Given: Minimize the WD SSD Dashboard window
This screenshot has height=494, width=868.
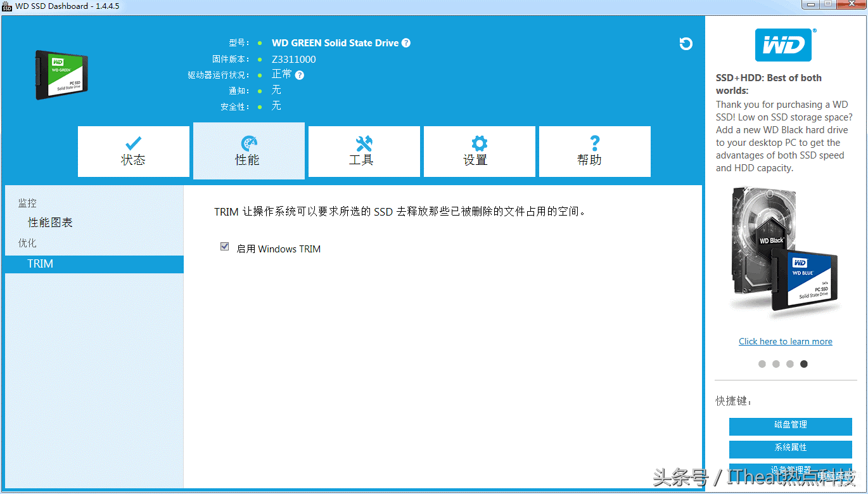Looking at the screenshot, I should (811, 4).
